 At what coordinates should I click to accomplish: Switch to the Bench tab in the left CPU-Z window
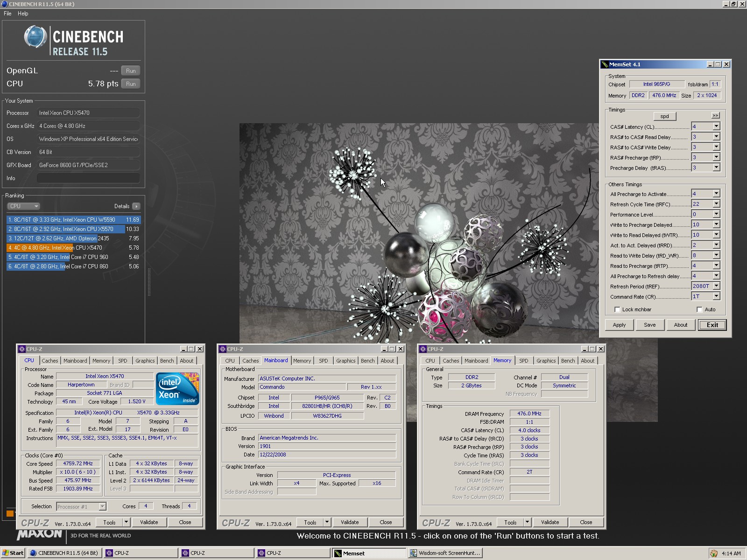pyautogui.click(x=167, y=361)
